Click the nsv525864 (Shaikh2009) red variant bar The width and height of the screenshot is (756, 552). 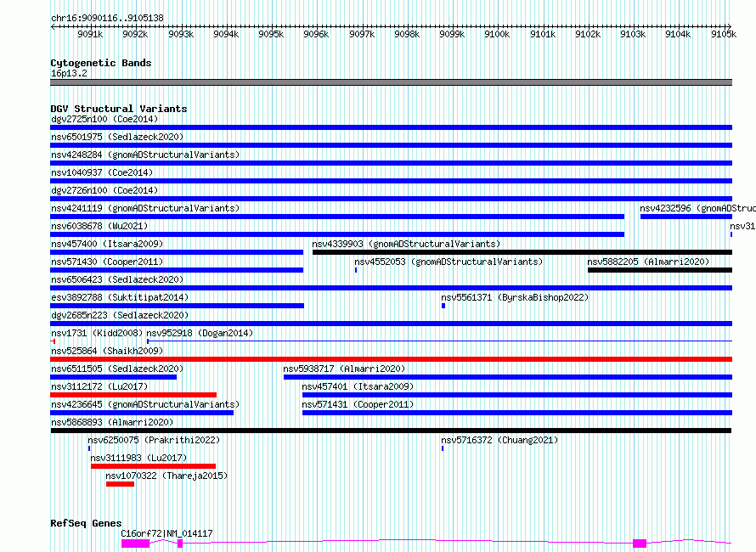pos(391,359)
